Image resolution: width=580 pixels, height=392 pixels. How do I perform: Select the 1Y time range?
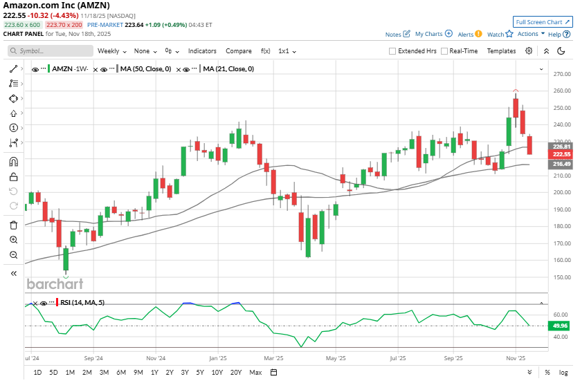tap(155, 373)
